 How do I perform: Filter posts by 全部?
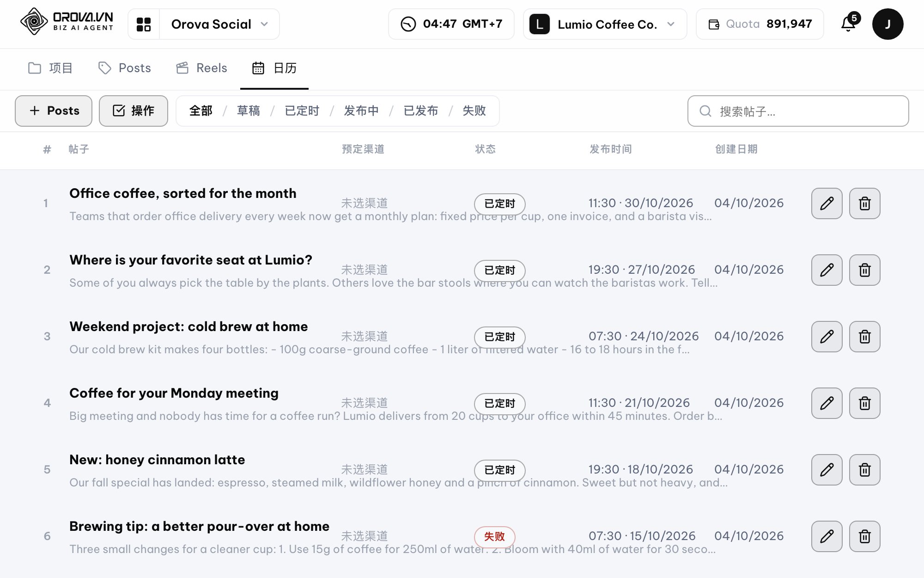pyautogui.click(x=201, y=111)
